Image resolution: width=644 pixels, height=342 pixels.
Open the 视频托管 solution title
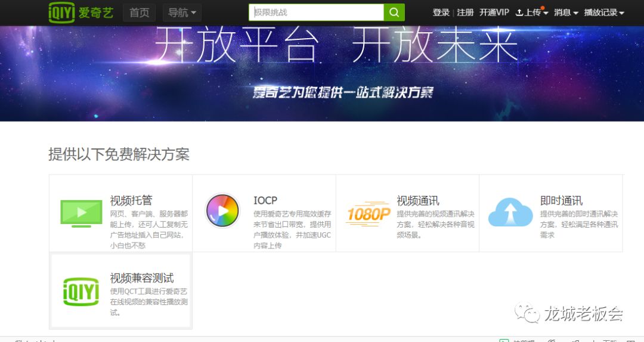click(131, 200)
